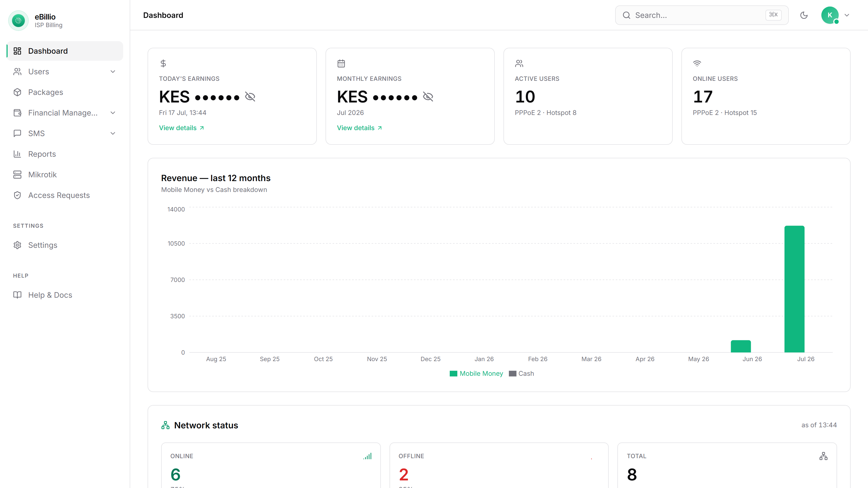Click the eBillio ISP Billing brand name
The width and height of the screenshot is (868, 488).
click(x=49, y=21)
